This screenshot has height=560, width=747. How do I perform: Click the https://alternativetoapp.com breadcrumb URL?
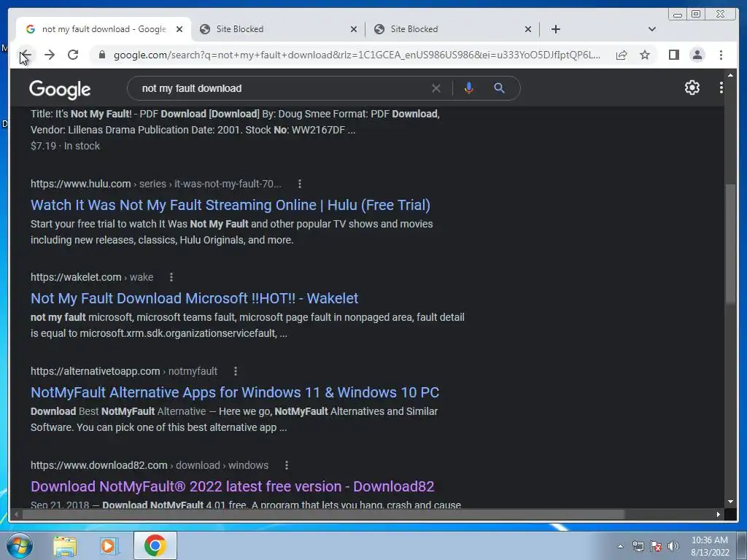click(x=96, y=371)
